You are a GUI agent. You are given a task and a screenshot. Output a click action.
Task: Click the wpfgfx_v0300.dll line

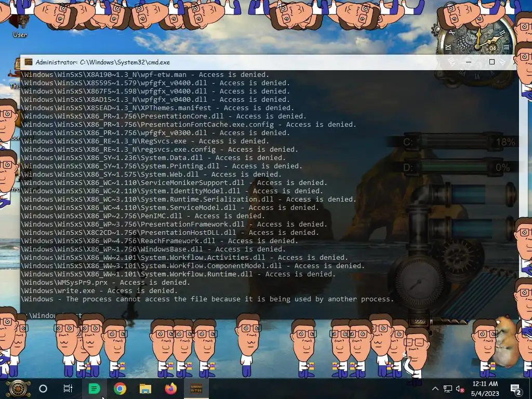pyautogui.click(x=155, y=133)
